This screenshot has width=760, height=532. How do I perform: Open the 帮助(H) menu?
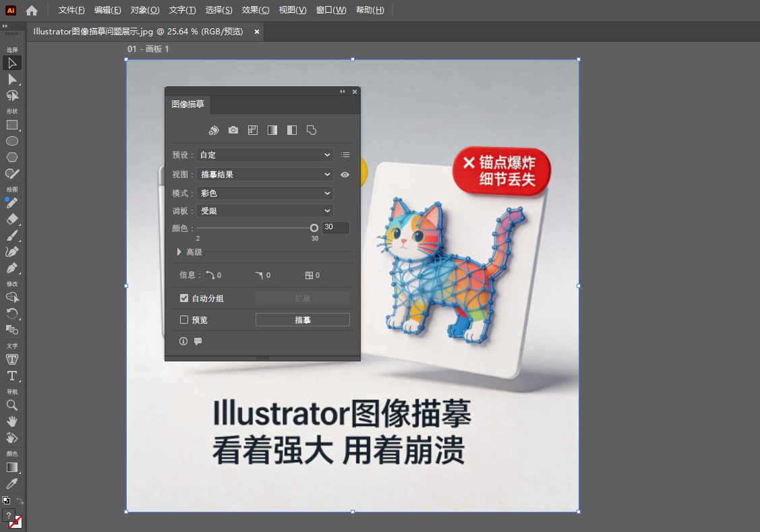click(x=370, y=10)
